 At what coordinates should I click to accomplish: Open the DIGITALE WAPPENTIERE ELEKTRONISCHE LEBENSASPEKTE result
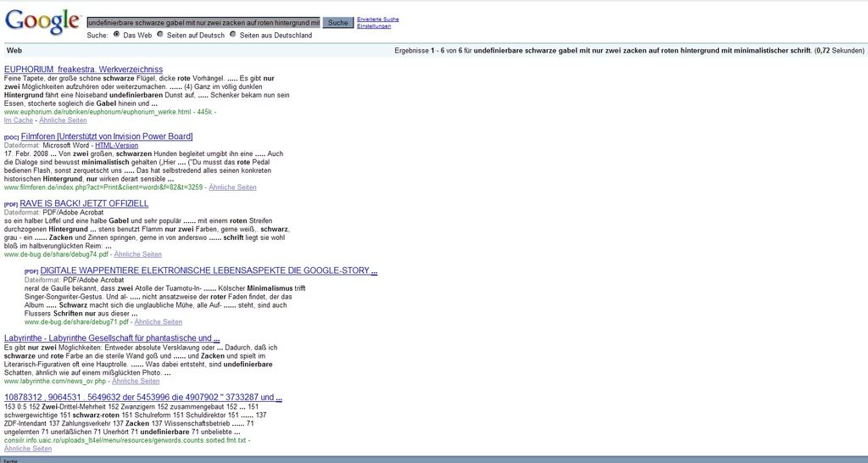[x=209, y=271]
